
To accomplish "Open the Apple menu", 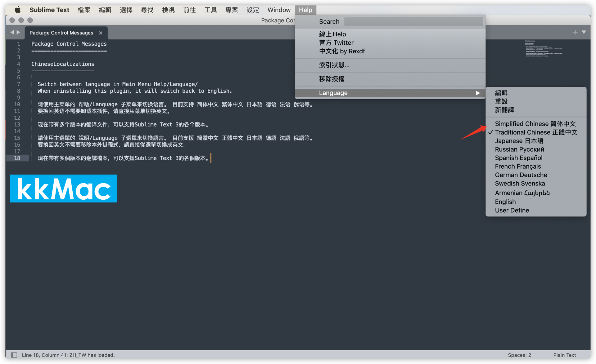I will pyautogui.click(x=18, y=10).
